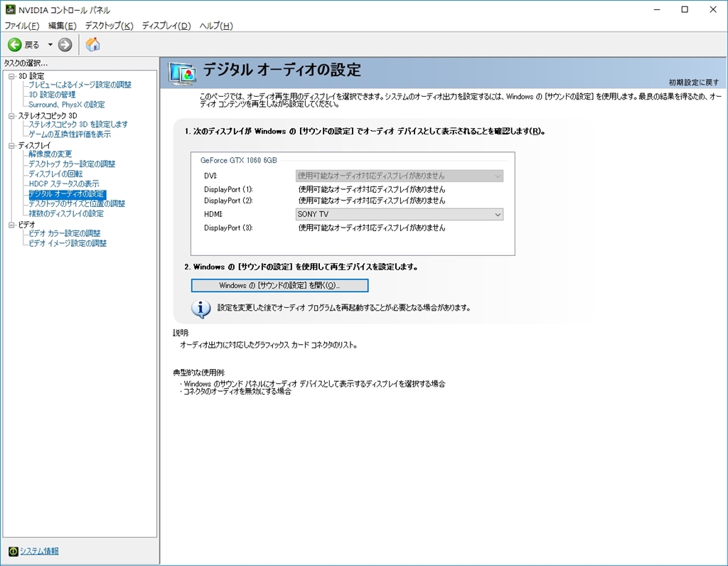Click 初期設定に戻す link
Viewport: 728px width, 566px height.
point(694,82)
